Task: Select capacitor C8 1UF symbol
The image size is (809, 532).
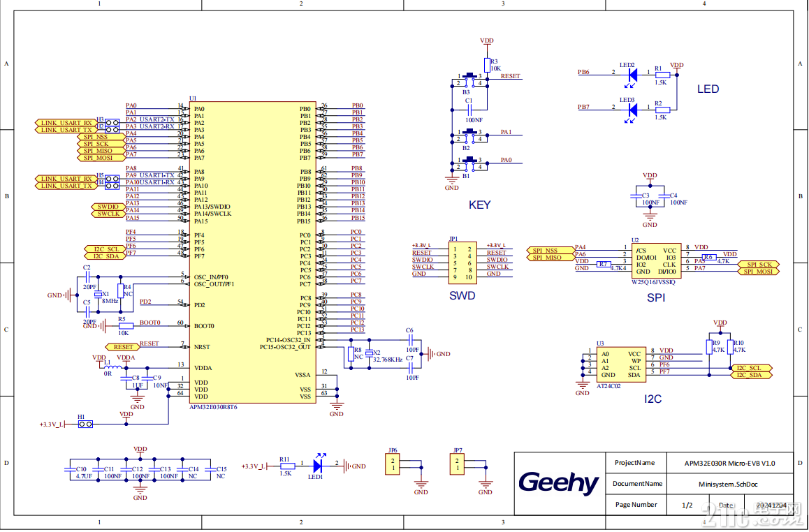Action: tap(126, 378)
